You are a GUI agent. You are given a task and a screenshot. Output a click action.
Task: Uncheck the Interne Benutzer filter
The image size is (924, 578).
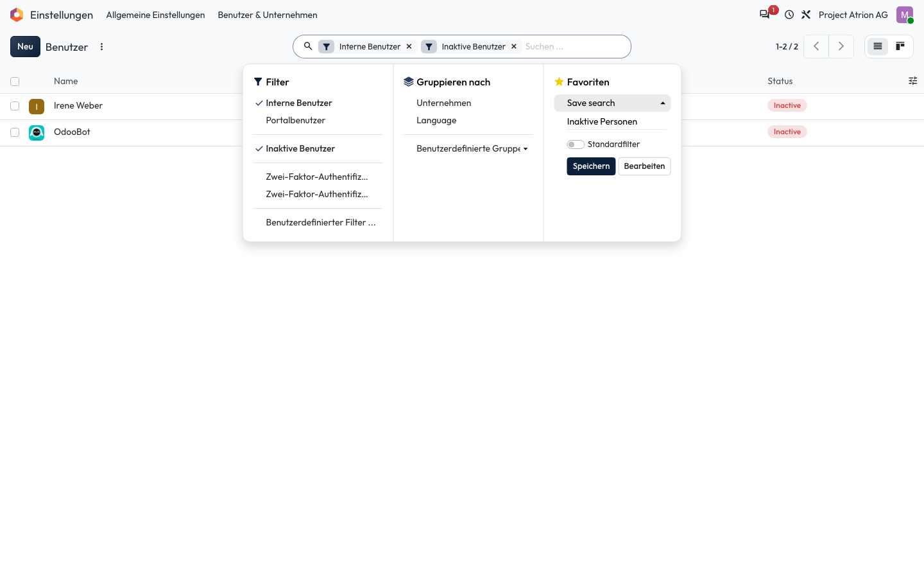click(x=318, y=103)
